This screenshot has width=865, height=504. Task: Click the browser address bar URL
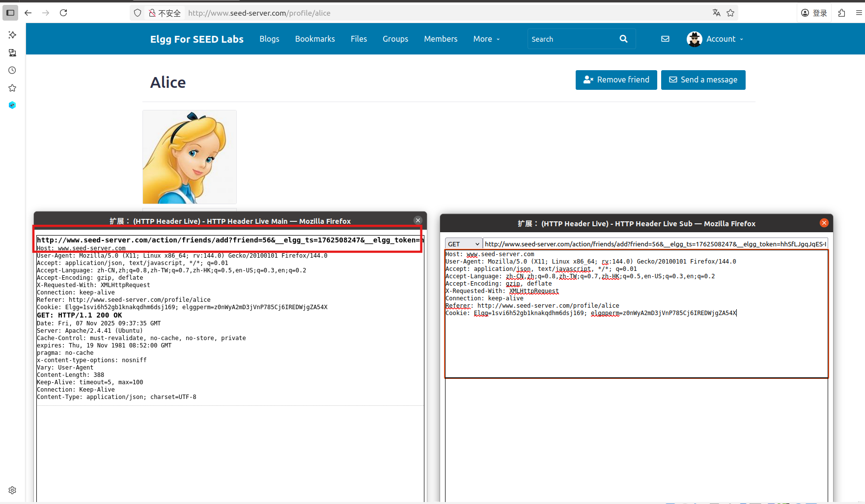(x=259, y=13)
